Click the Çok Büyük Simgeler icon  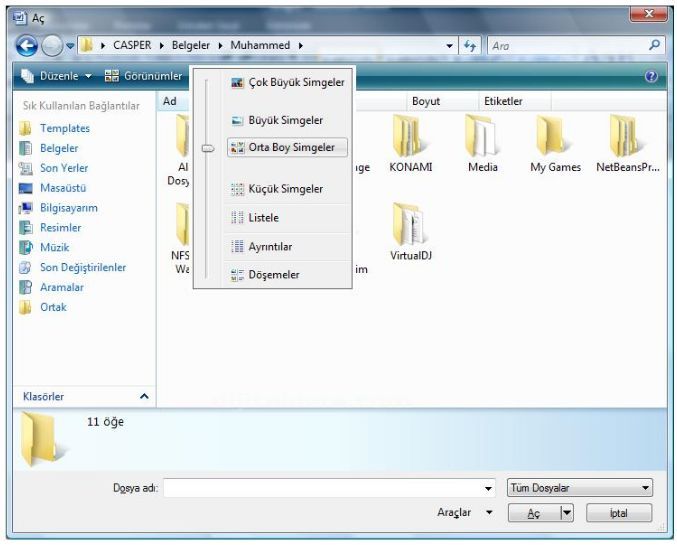237,82
